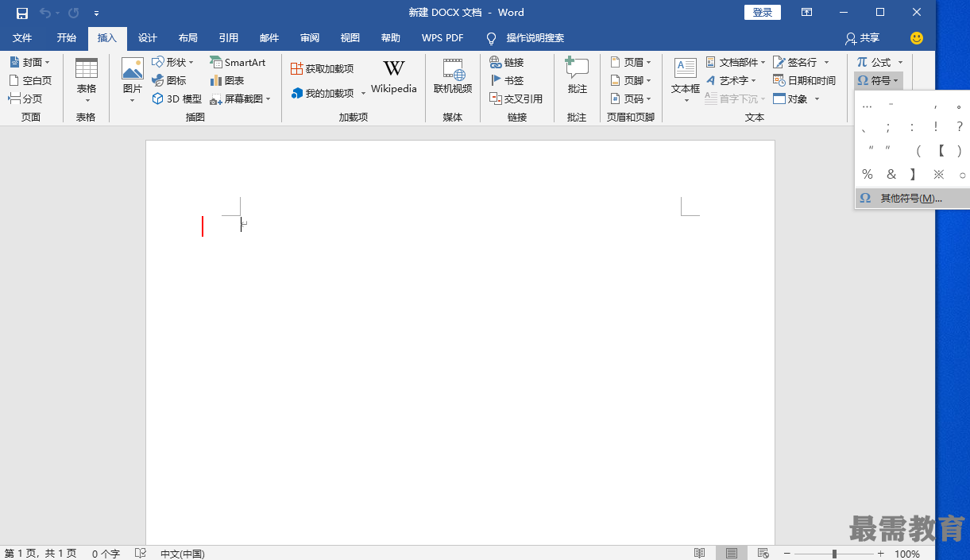Viewport: 970px width, 560px height.
Task: Insert the ※ symbol from gallery
Action: point(939,174)
